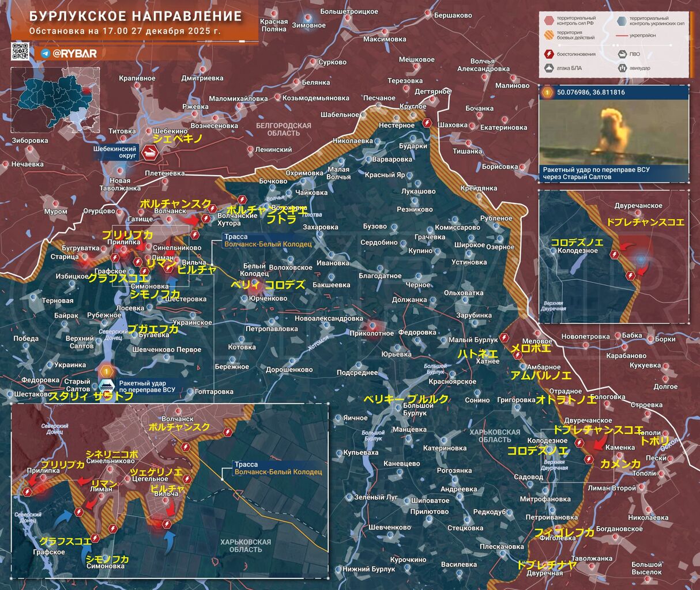Click the bridge strike icon at Старый Салтов
Screen dimensions: 700x590
107,385
